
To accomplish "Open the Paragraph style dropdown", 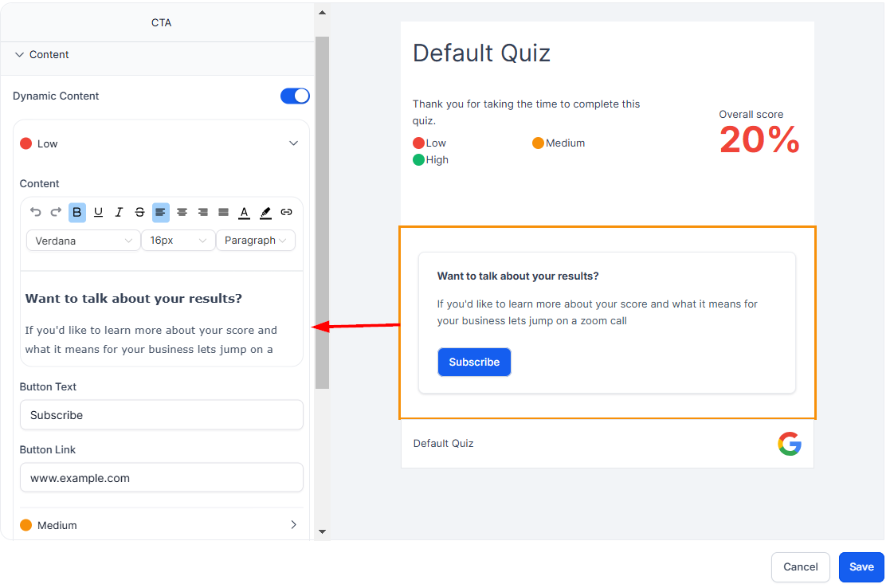I will 255,241.
